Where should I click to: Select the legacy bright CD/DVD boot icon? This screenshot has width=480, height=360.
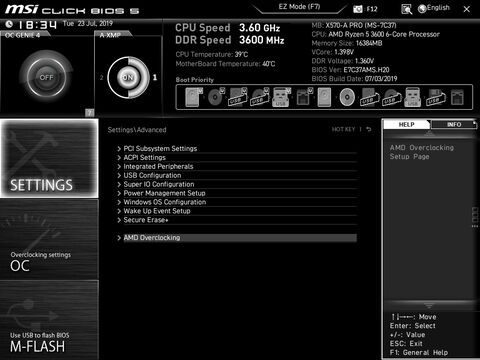pos(347,97)
